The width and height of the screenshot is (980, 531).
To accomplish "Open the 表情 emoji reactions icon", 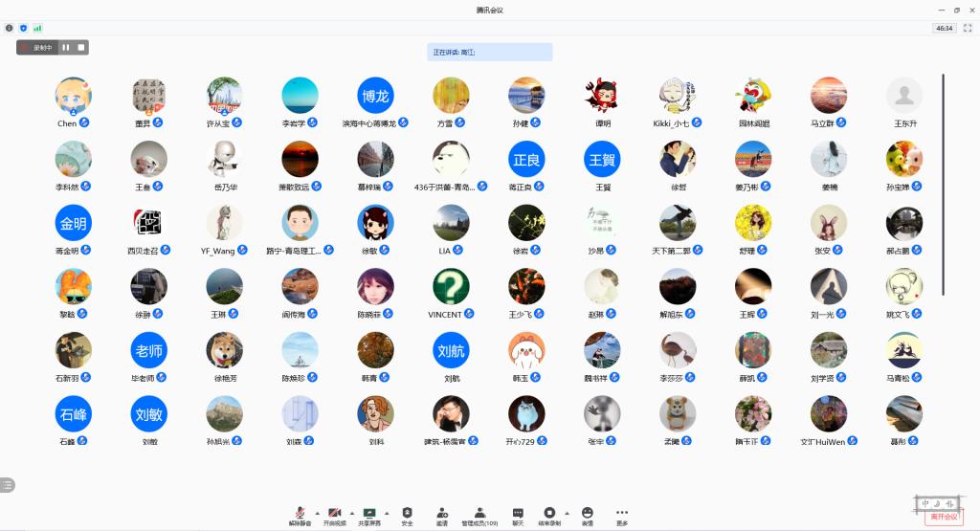I will pyautogui.click(x=587, y=514).
